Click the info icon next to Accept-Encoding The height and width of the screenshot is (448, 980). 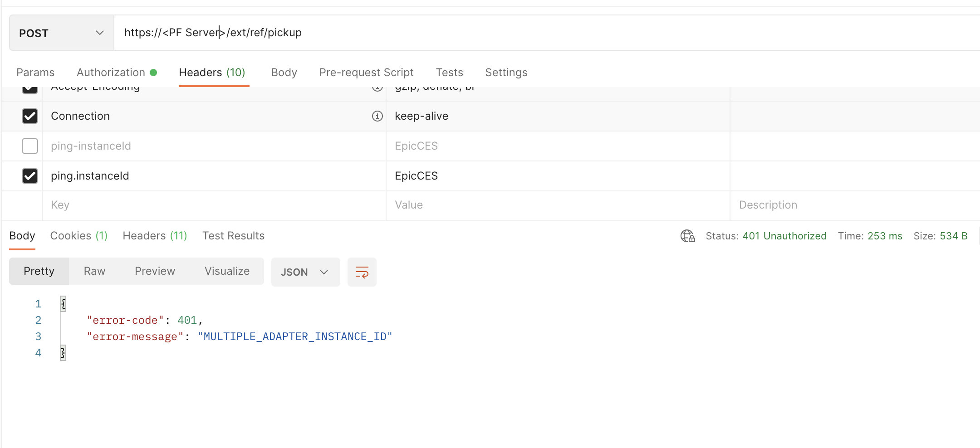pos(377,88)
